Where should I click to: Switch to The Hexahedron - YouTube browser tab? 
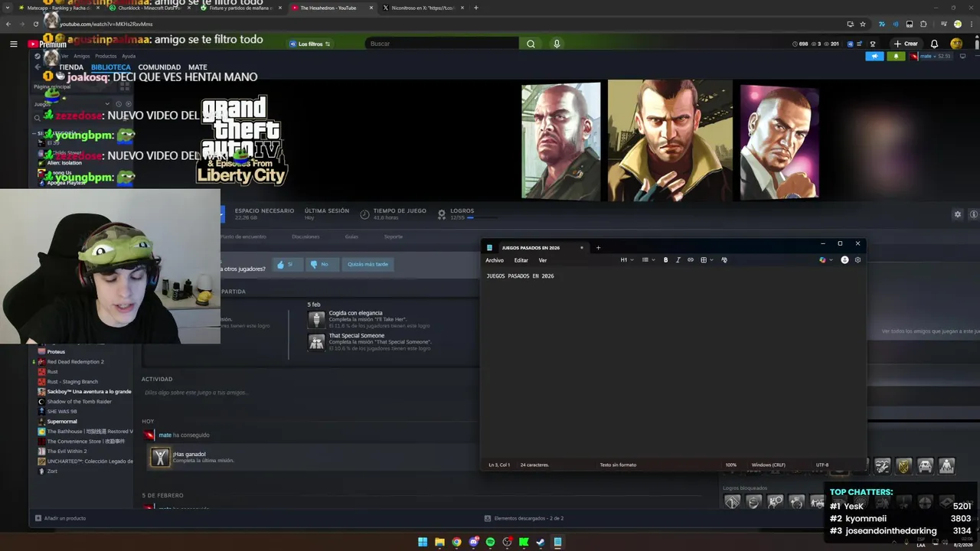[x=328, y=8]
